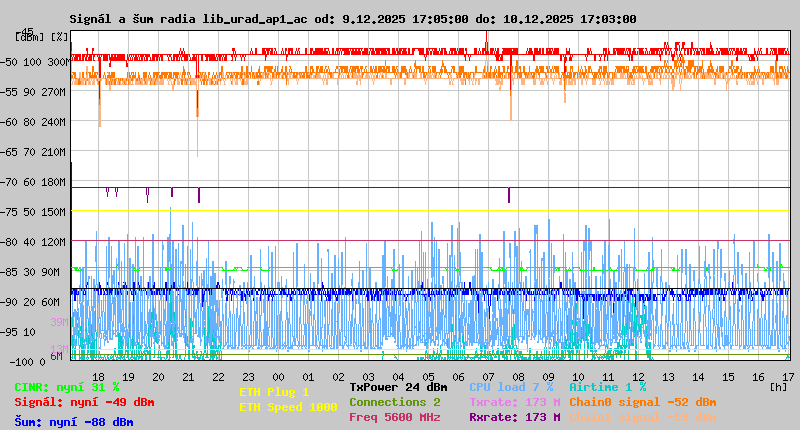Click the red 'Signál: nyní -49 dBm' legend label
Image resolution: width=800 pixels, height=430 pixels.
click(x=84, y=402)
